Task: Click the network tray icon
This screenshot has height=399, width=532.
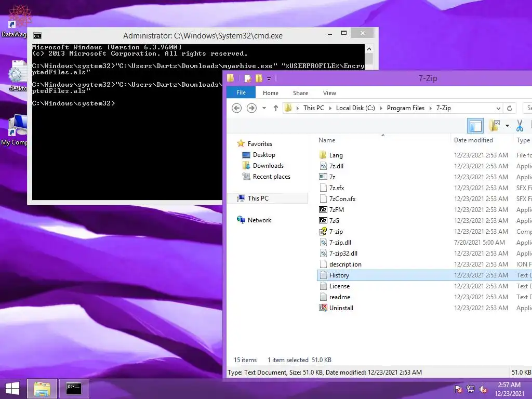Action: pos(471,389)
